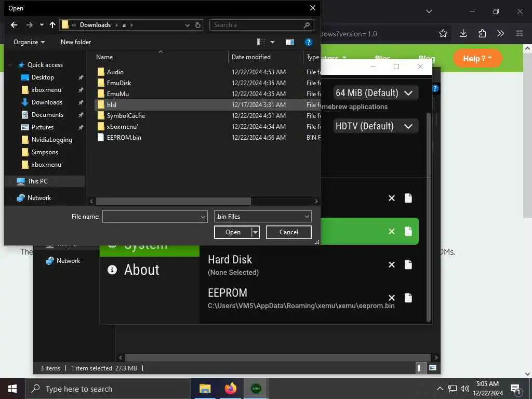This screenshot has width=532, height=399.
Task: Browse for Hard Disk file
Action: point(408,264)
